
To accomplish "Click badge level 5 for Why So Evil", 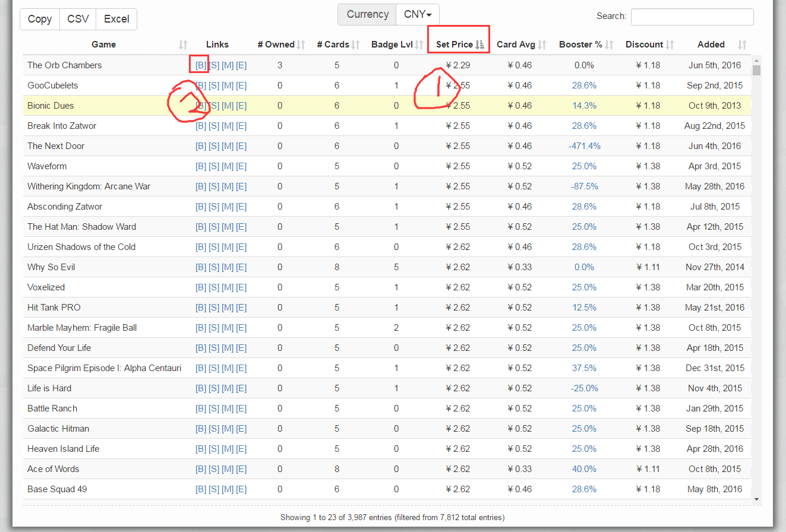I will (x=396, y=267).
